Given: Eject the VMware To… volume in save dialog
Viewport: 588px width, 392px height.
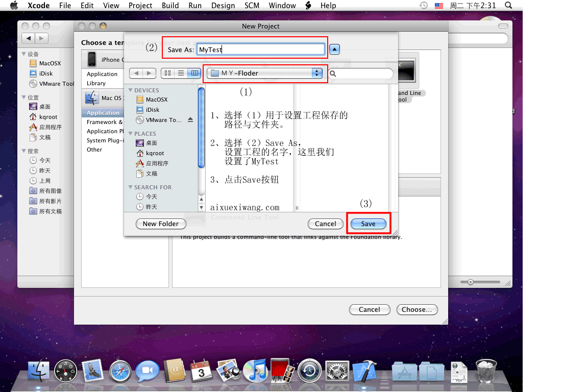Looking at the screenshot, I should pyautogui.click(x=190, y=119).
